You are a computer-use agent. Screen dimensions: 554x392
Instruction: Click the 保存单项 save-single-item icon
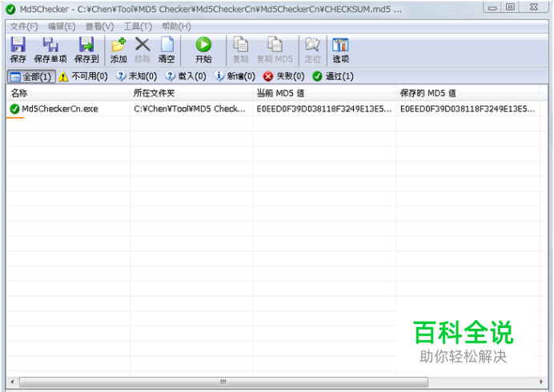click(50, 45)
